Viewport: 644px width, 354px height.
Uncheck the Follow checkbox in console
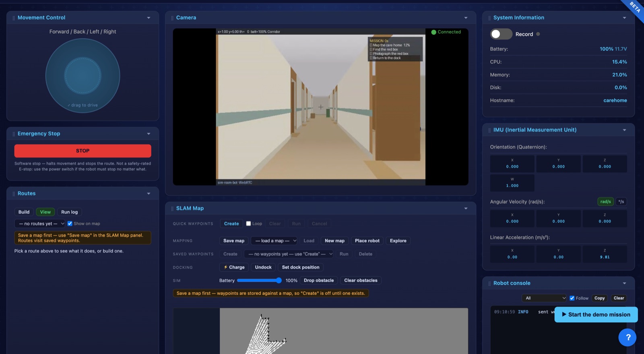click(572, 298)
